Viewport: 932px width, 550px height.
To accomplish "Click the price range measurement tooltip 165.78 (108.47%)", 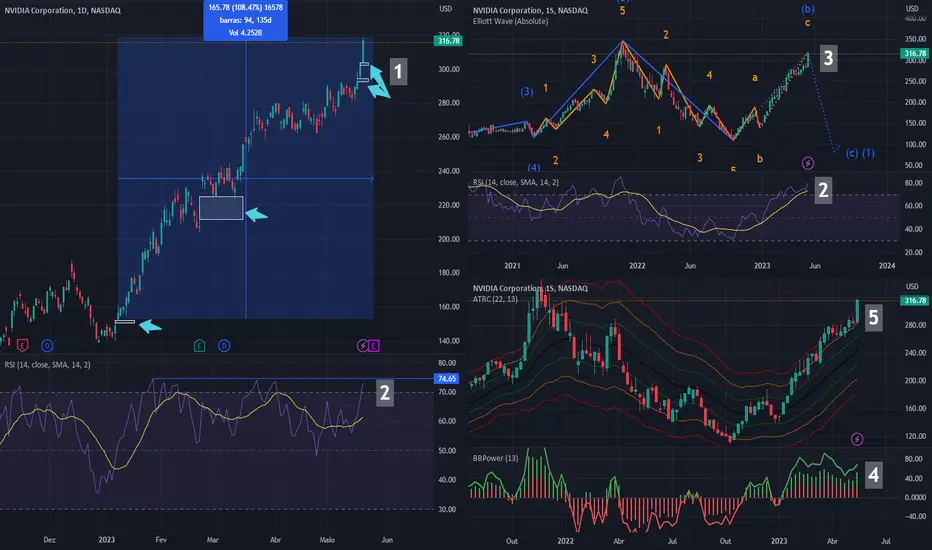I will coord(245,20).
